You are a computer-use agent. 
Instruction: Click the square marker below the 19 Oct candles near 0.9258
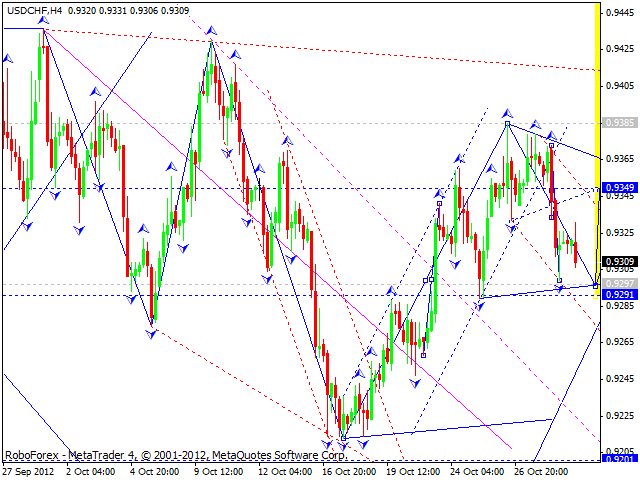point(423,356)
